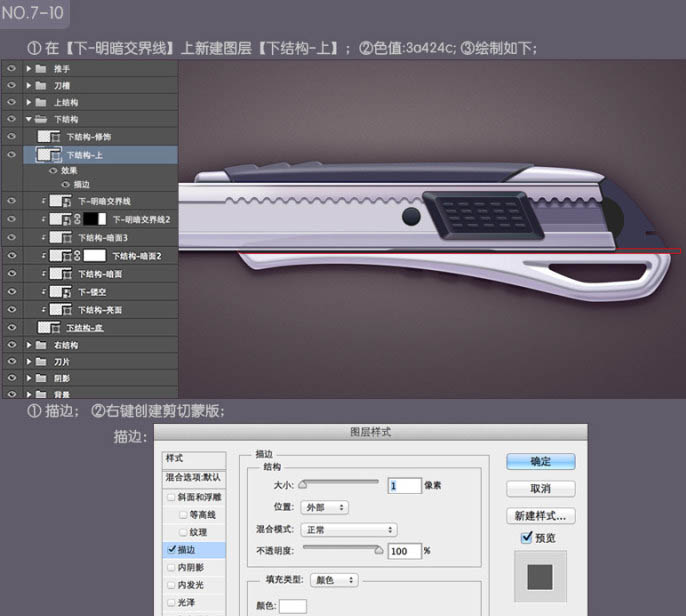Click the layer mask link icon on 下结构-暗面2
Screen dimensions: 686x616
coord(77,256)
